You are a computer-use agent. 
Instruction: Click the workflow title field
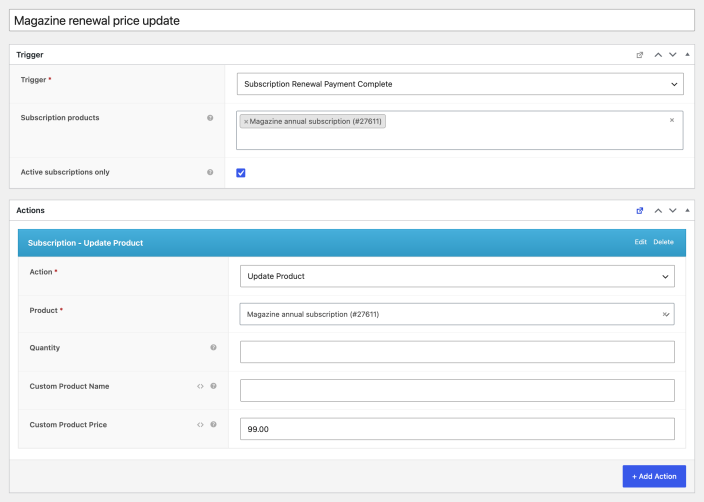point(352,21)
